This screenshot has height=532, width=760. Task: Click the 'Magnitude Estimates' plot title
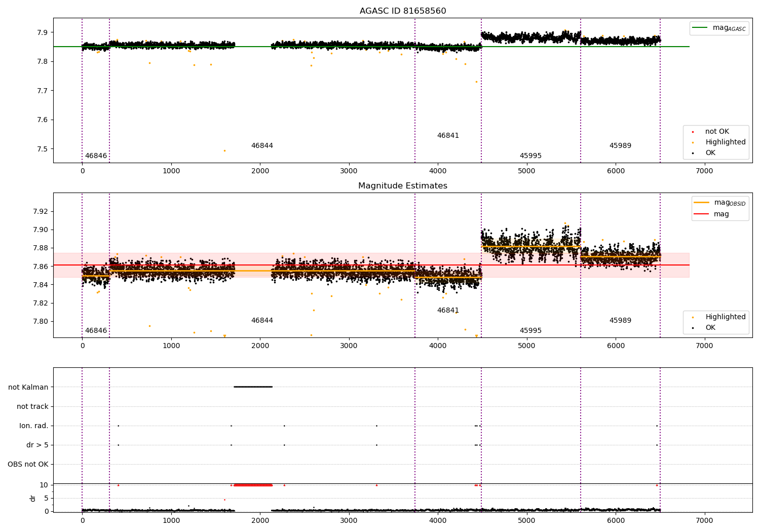pos(403,186)
